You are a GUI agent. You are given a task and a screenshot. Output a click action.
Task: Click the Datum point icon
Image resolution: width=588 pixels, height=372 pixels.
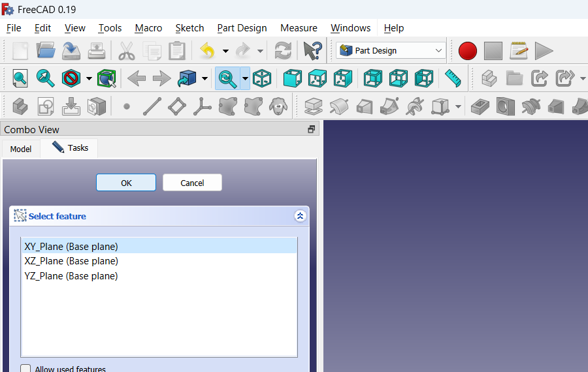click(127, 107)
